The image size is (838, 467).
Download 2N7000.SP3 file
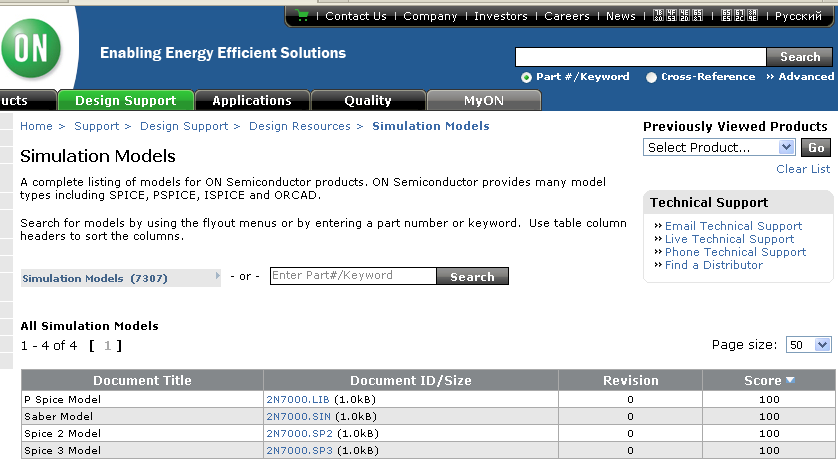(x=299, y=451)
